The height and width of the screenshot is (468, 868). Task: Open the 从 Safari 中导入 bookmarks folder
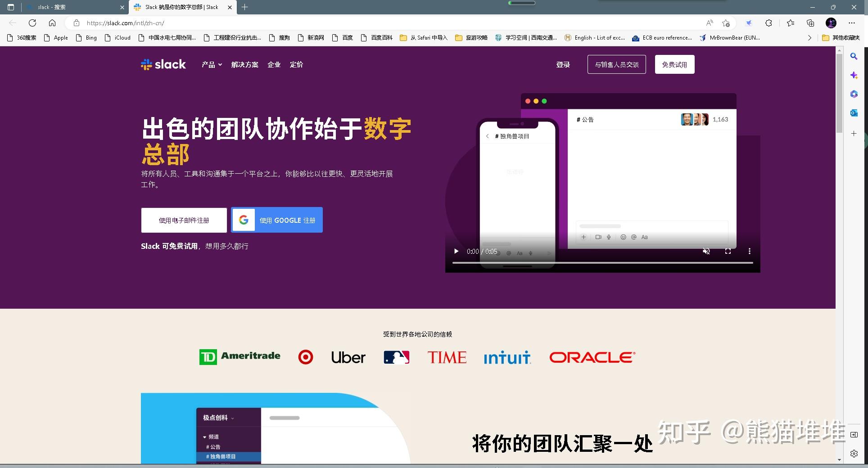[424, 38]
